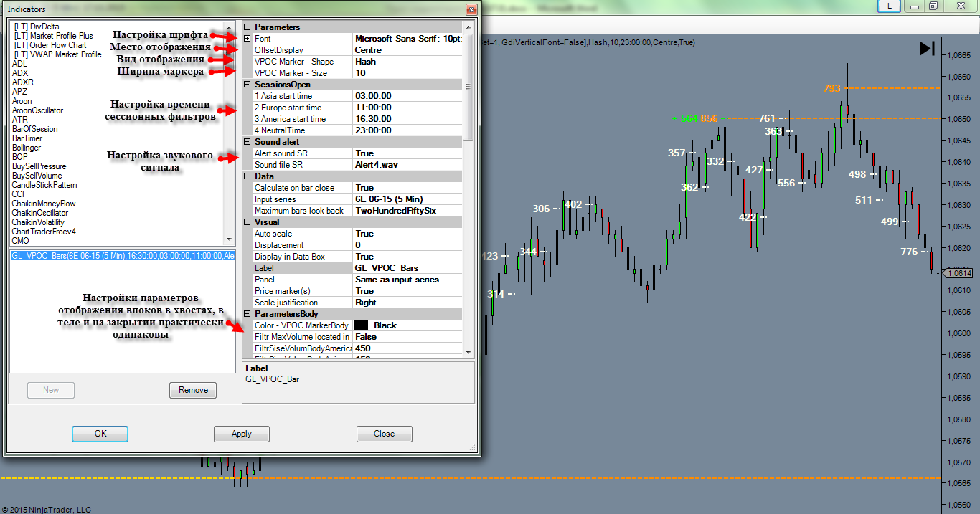The image size is (980, 514).
Task: Close the Indicators dialog with red X
Action: pyautogui.click(x=471, y=10)
